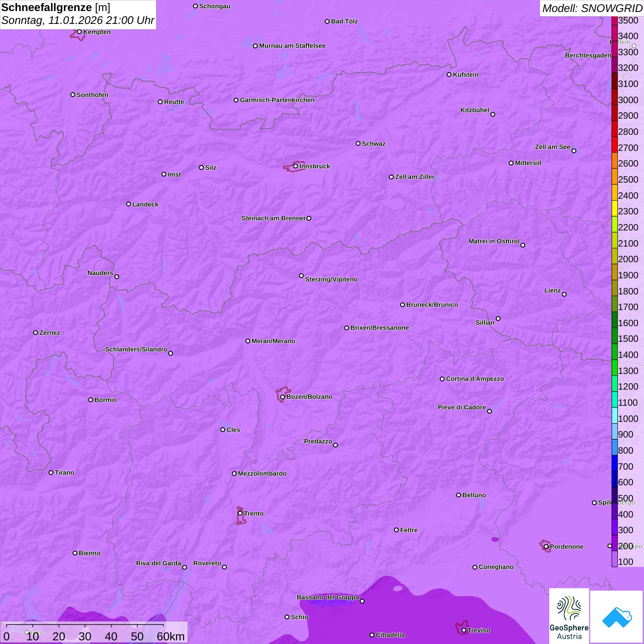
Task: Click the blue cloud-roof logo in the corner
Action: pyautogui.click(x=616, y=616)
